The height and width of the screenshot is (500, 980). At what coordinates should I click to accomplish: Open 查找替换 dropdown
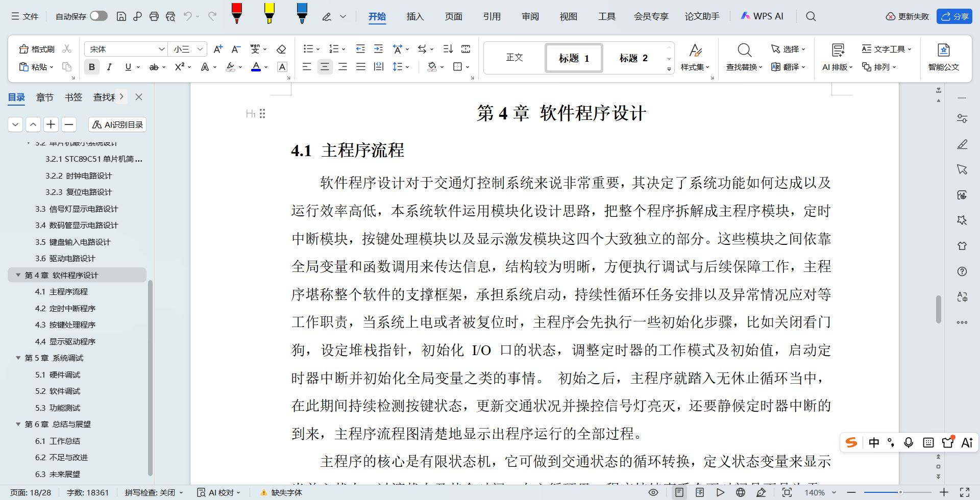click(x=744, y=67)
